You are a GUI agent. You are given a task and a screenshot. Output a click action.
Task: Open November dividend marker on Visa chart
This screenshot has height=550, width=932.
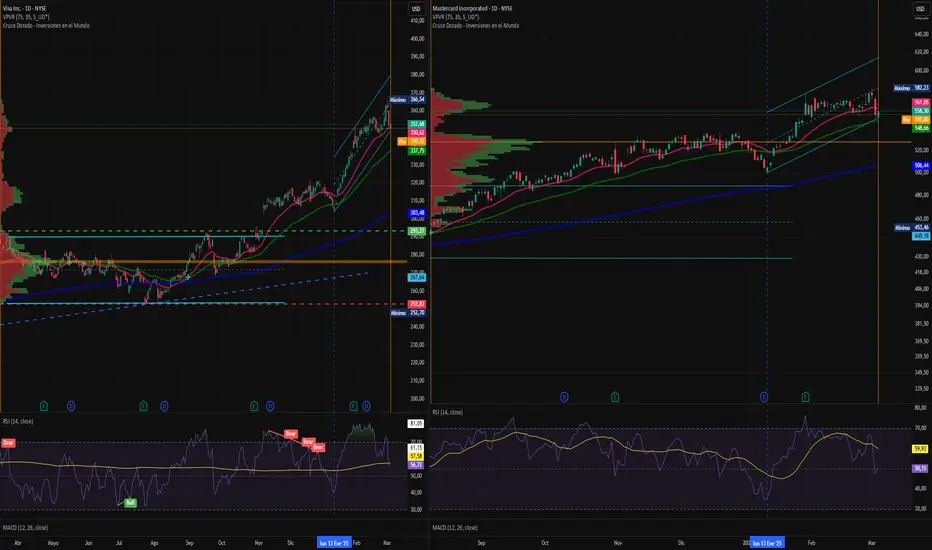(x=270, y=406)
